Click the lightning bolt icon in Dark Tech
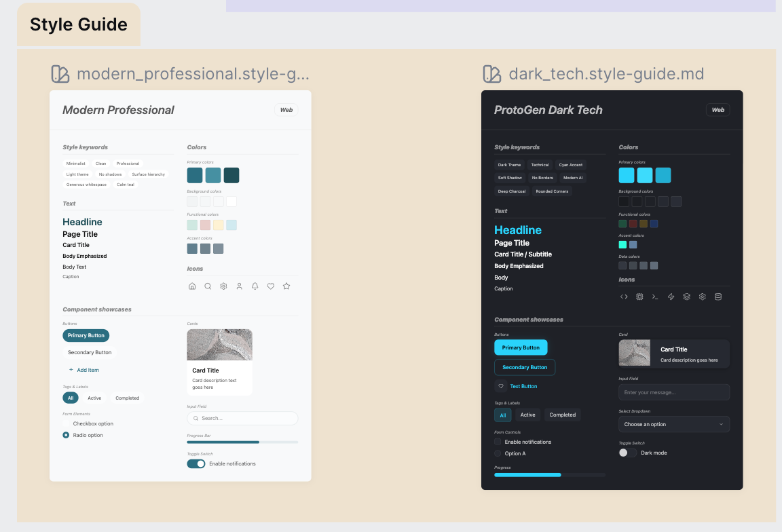The height and width of the screenshot is (532, 782). point(671,297)
